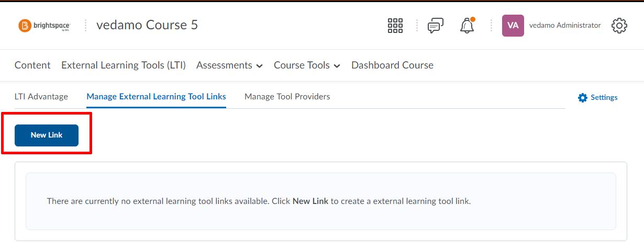Click the blue New Link button
This screenshot has width=644, height=250.
tap(47, 135)
